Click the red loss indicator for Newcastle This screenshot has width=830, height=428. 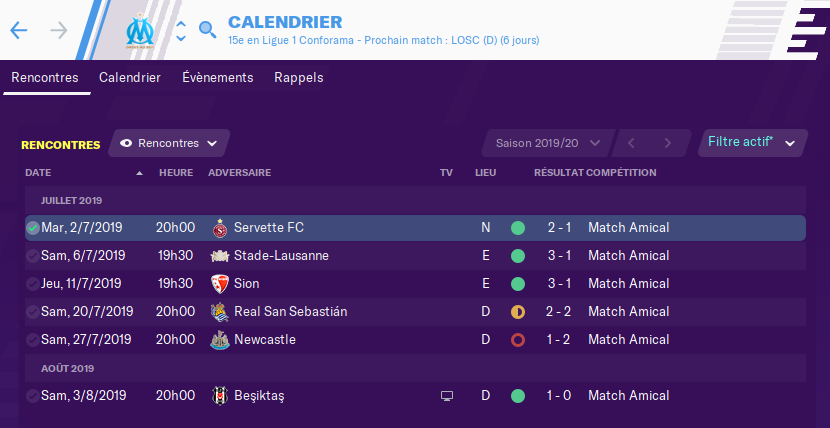coord(518,340)
